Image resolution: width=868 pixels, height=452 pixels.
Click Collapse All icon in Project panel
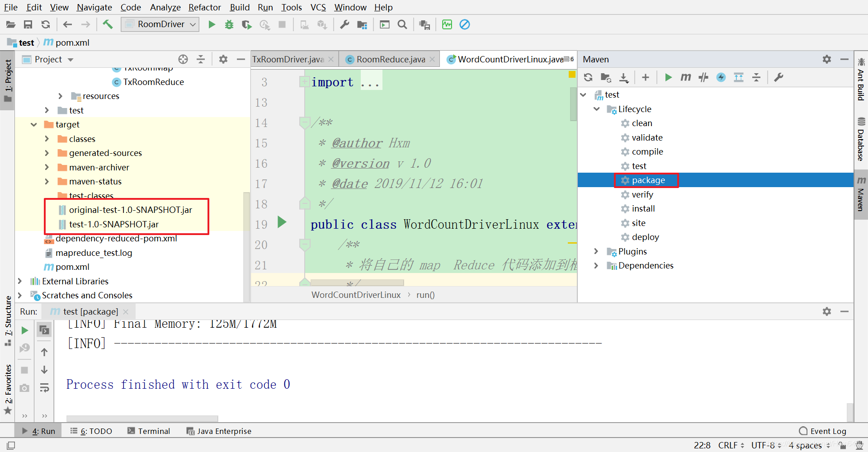pyautogui.click(x=201, y=59)
